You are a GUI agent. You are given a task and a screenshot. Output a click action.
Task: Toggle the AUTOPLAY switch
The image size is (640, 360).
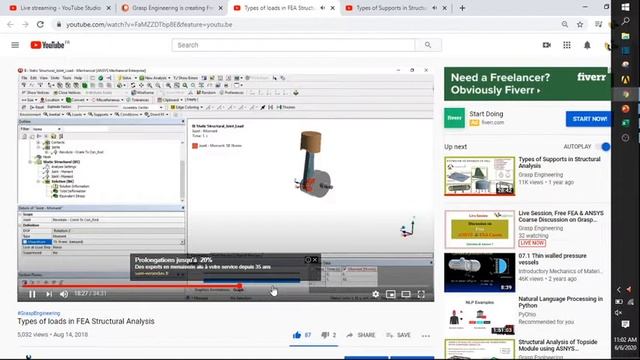tap(604, 147)
